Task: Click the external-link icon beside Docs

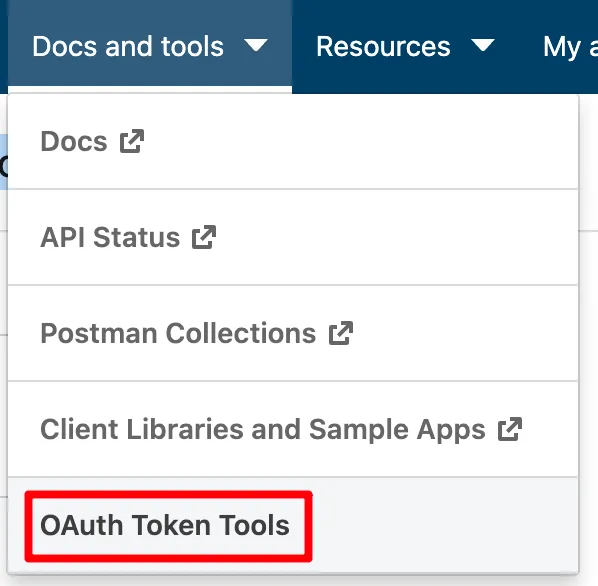Action: click(x=132, y=141)
